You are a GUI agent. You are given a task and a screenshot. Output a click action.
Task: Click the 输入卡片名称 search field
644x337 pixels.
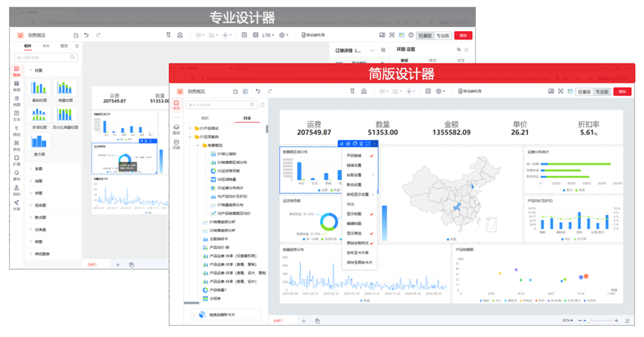(x=222, y=105)
